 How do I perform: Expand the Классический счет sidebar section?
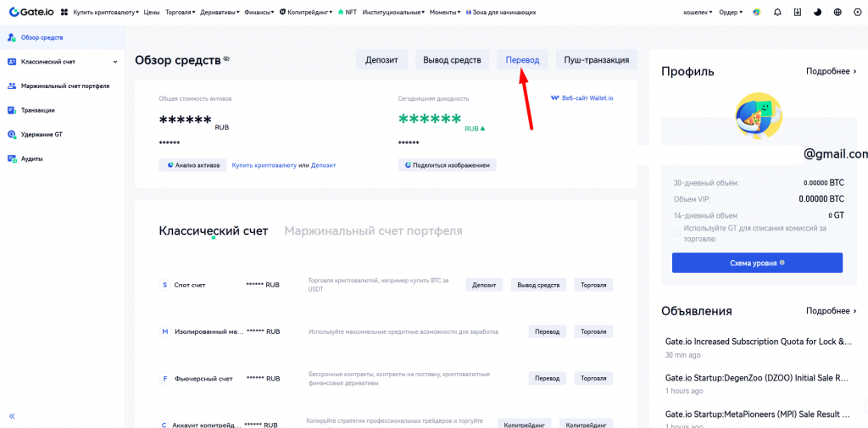click(x=115, y=62)
